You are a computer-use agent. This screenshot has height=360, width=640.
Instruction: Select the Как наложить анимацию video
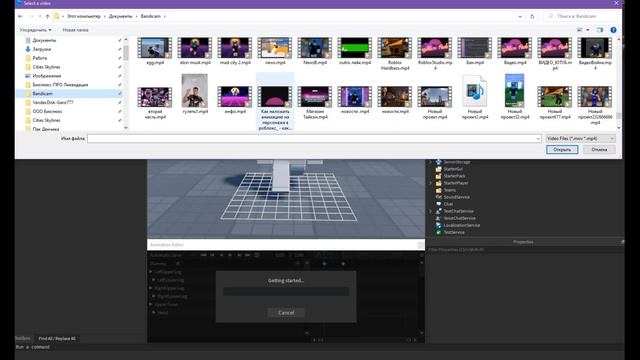click(275, 102)
